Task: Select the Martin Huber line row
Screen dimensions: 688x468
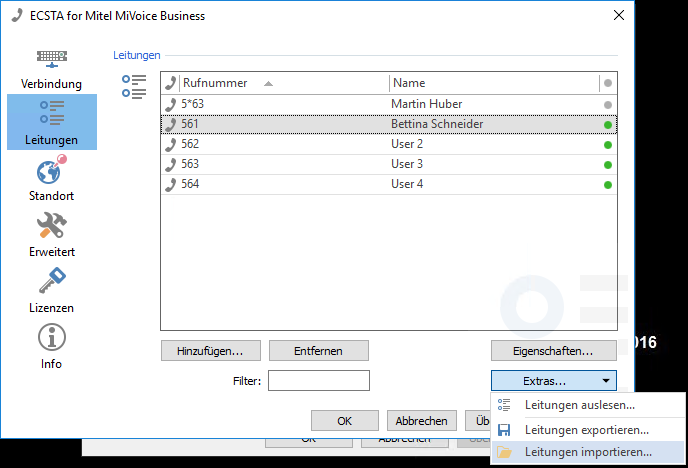Action: (388, 104)
